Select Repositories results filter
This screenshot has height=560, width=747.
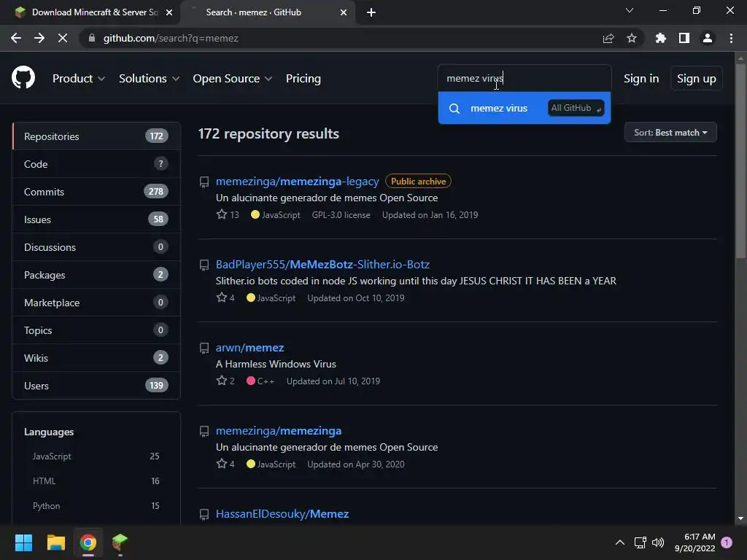[x=96, y=136]
